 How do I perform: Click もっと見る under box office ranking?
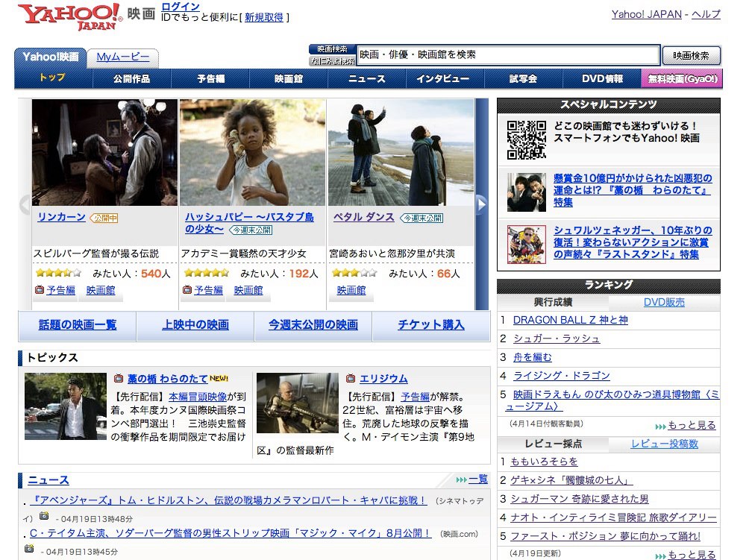[x=692, y=425]
